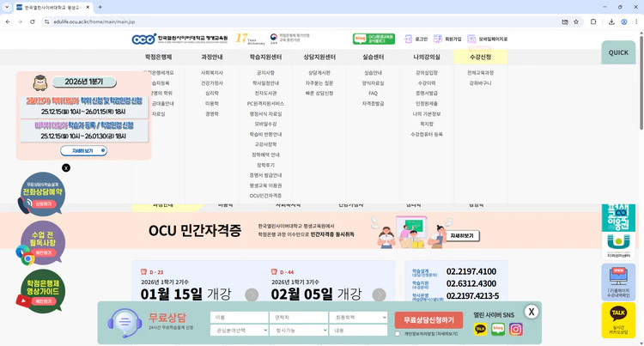Open 강의실입장 under 나의강의실

pyautogui.click(x=427, y=73)
